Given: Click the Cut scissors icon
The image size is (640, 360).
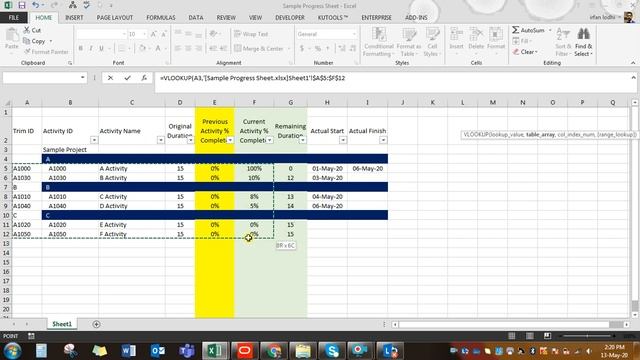Looking at the screenshot, I should coord(27,30).
